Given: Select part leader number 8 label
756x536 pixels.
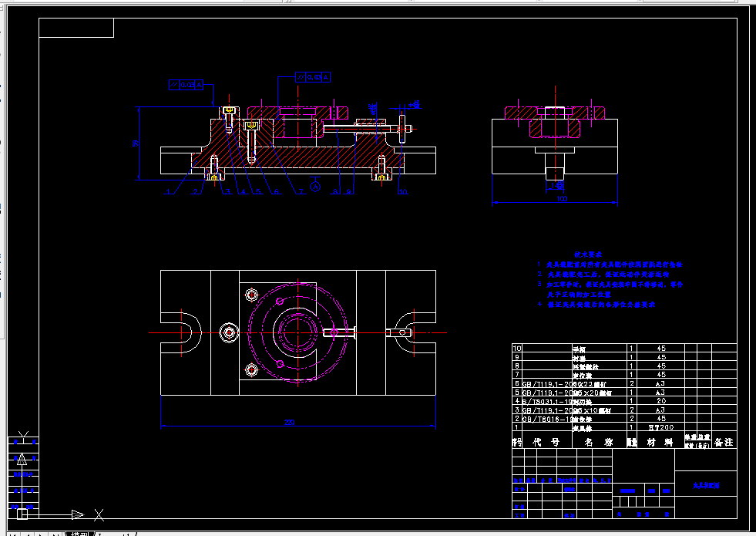Looking at the screenshot, I should click(x=335, y=191).
